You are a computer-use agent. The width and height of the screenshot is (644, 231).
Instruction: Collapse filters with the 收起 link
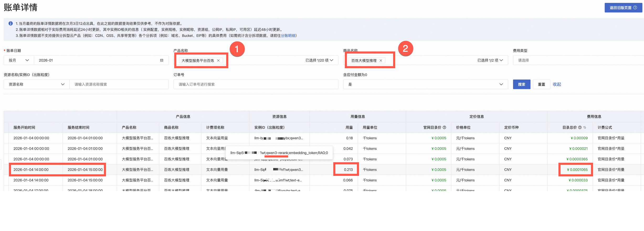point(557,84)
